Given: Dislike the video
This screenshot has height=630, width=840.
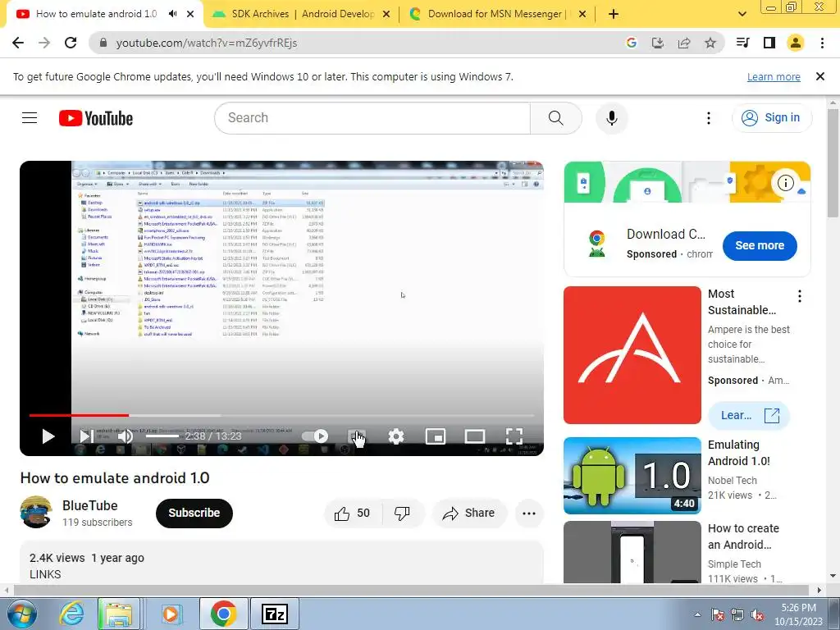Looking at the screenshot, I should (402, 514).
